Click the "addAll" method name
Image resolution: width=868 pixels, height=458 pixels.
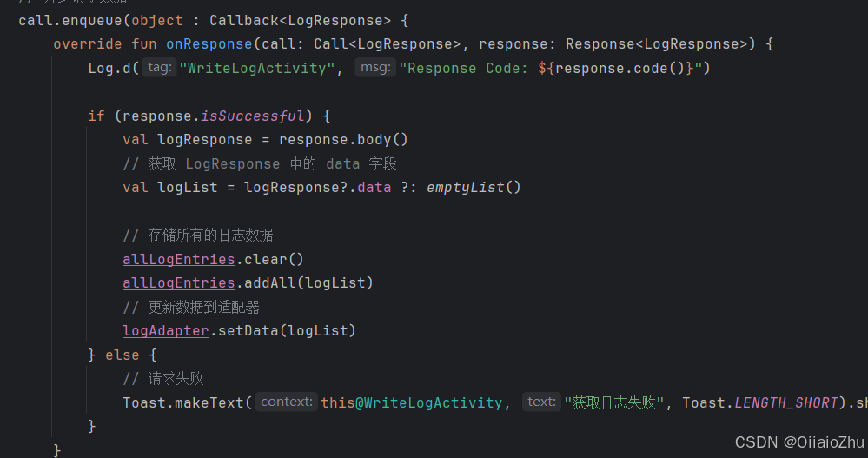point(270,282)
